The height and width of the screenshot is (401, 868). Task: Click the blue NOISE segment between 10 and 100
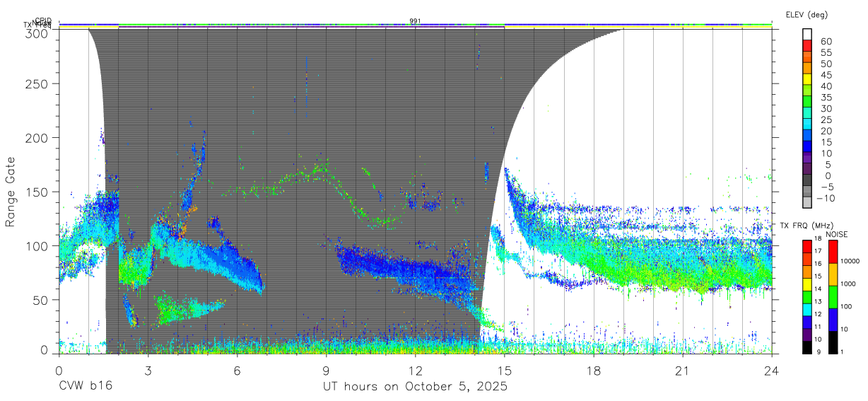click(x=833, y=319)
